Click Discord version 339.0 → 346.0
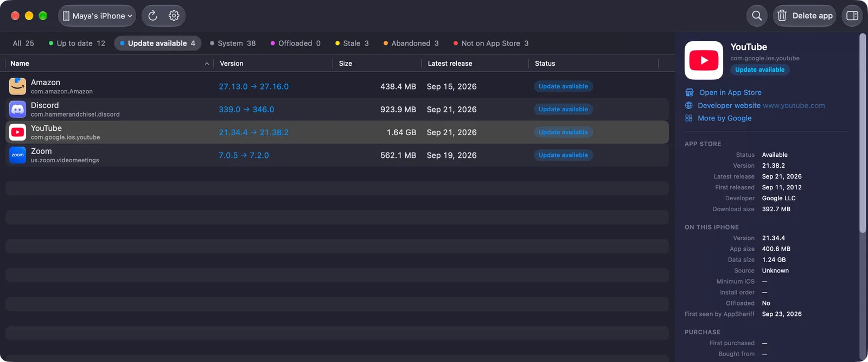Viewport: 868px width, 362px height. click(246, 109)
